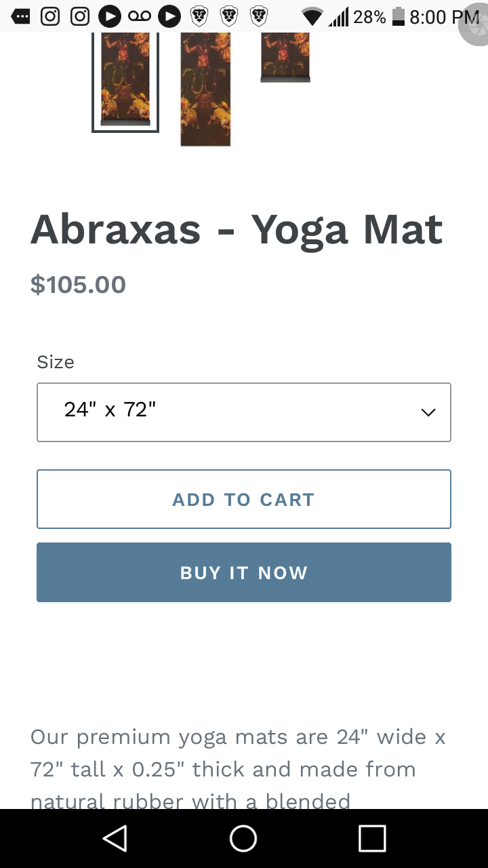Select the outlined first yoga mat thumbnail
The image size is (488, 868).
click(x=125, y=80)
